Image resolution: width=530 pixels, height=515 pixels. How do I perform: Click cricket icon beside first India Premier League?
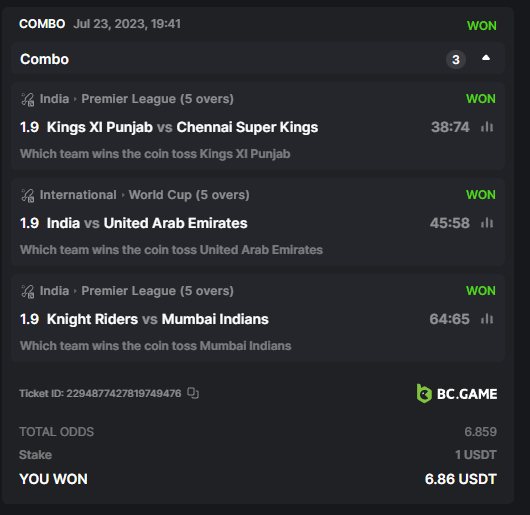tap(28, 99)
